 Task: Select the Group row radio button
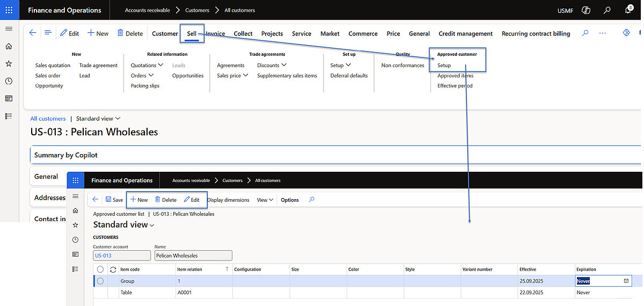click(x=100, y=281)
